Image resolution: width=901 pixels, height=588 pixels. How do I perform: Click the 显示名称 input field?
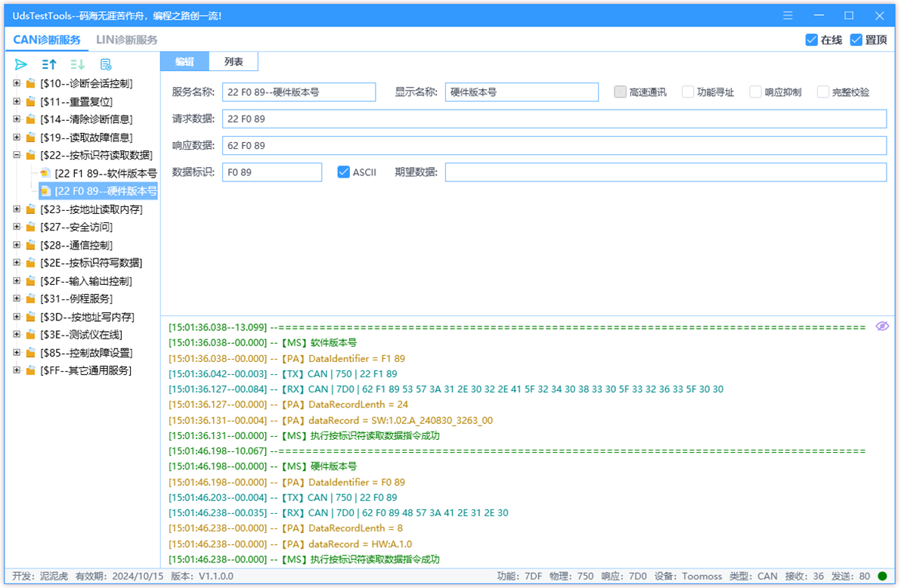click(522, 92)
